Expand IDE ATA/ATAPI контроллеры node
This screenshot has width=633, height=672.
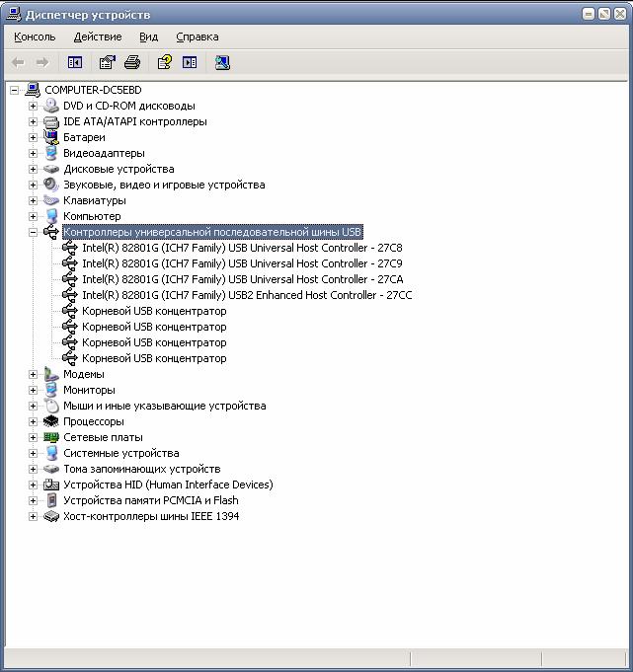click(33, 121)
